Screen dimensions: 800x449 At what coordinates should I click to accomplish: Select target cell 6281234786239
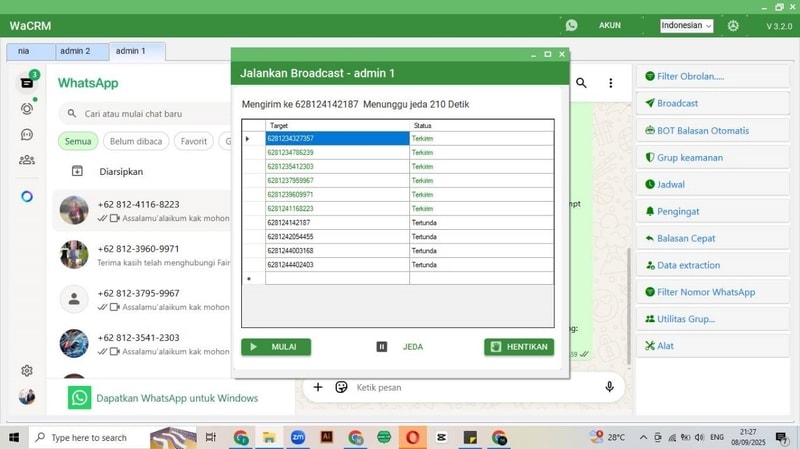coord(337,153)
